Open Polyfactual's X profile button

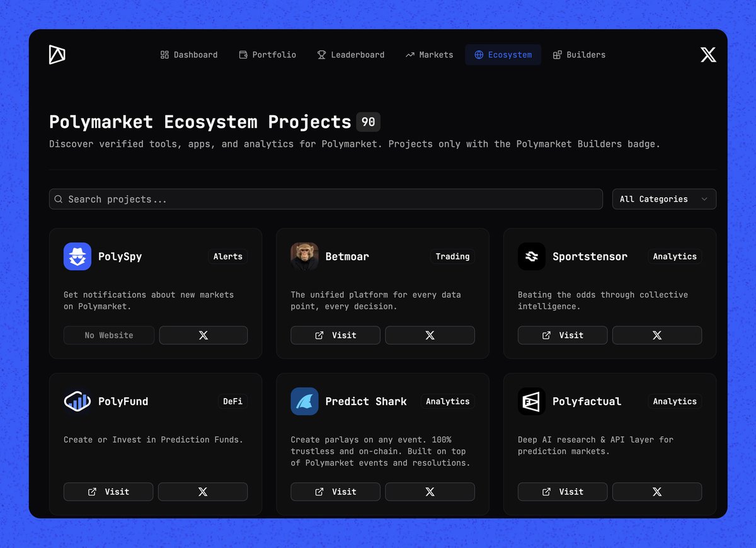pyautogui.click(x=657, y=491)
